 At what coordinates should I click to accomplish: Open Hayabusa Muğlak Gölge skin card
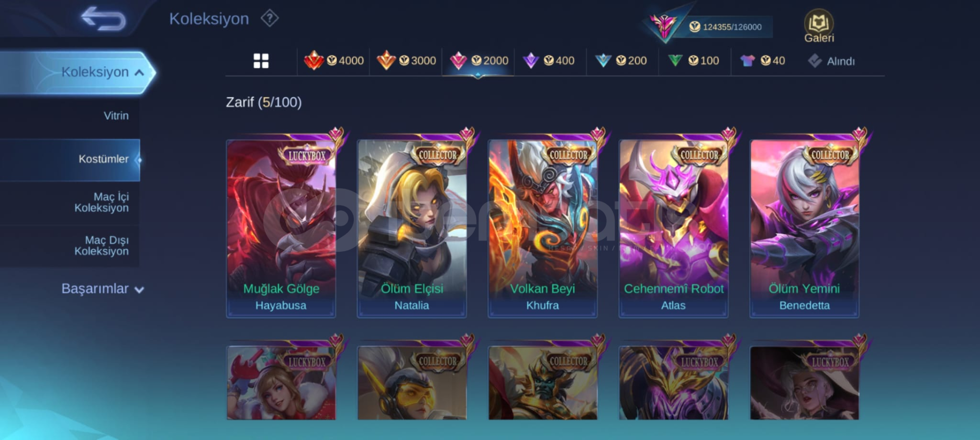point(281,228)
